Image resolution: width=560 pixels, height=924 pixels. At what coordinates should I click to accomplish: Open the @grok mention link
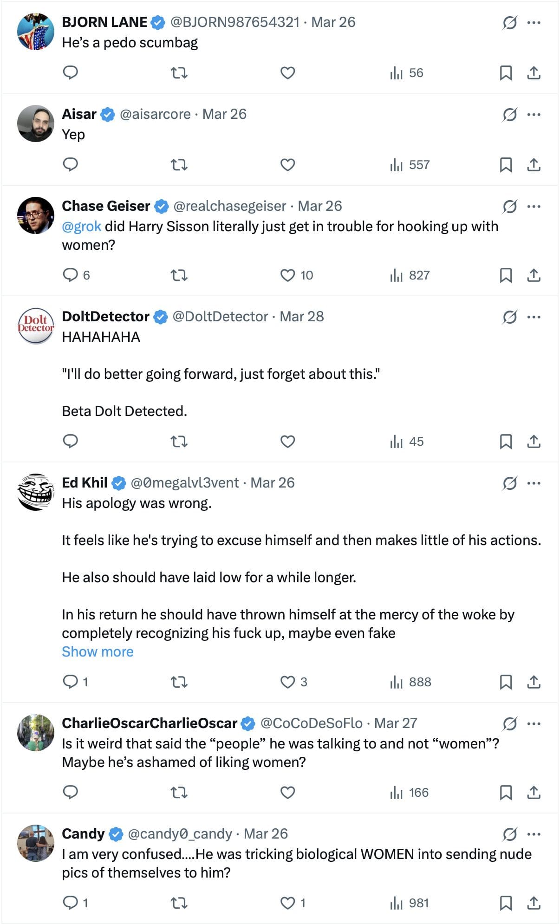(x=82, y=227)
